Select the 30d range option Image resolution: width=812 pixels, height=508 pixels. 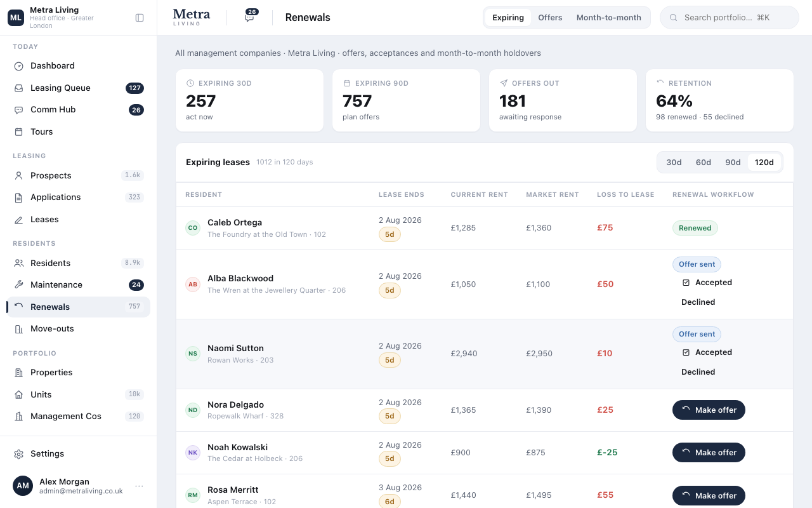pyautogui.click(x=674, y=163)
